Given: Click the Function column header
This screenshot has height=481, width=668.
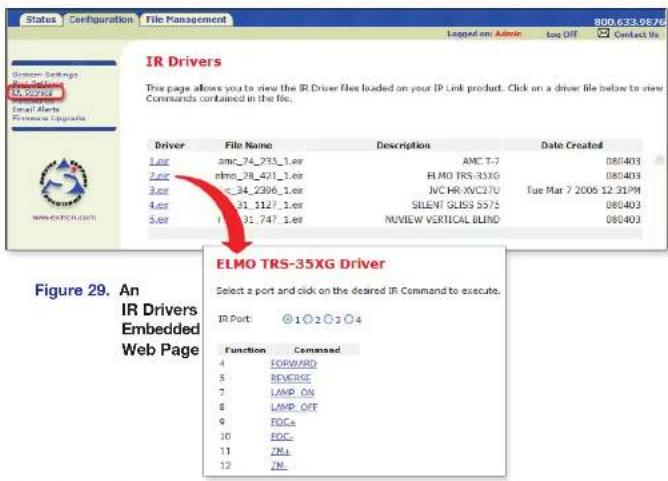Looking at the screenshot, I should click(x=245, y=350).
